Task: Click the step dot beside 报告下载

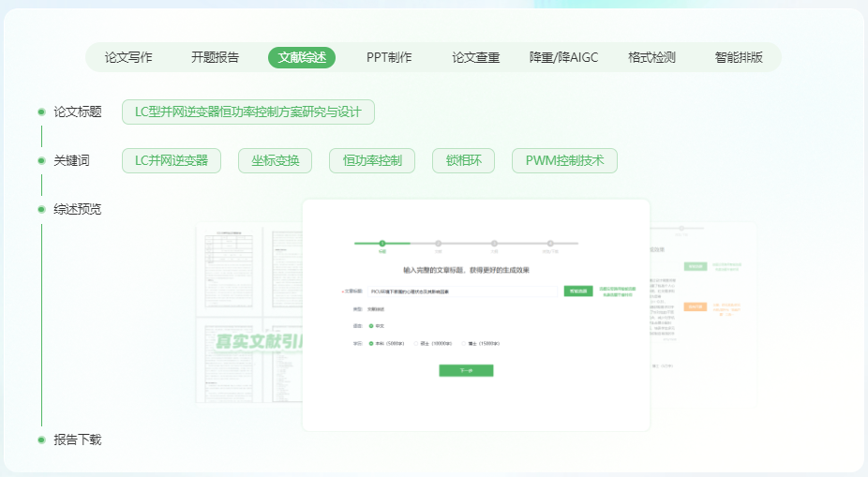Action: (41, 440)
